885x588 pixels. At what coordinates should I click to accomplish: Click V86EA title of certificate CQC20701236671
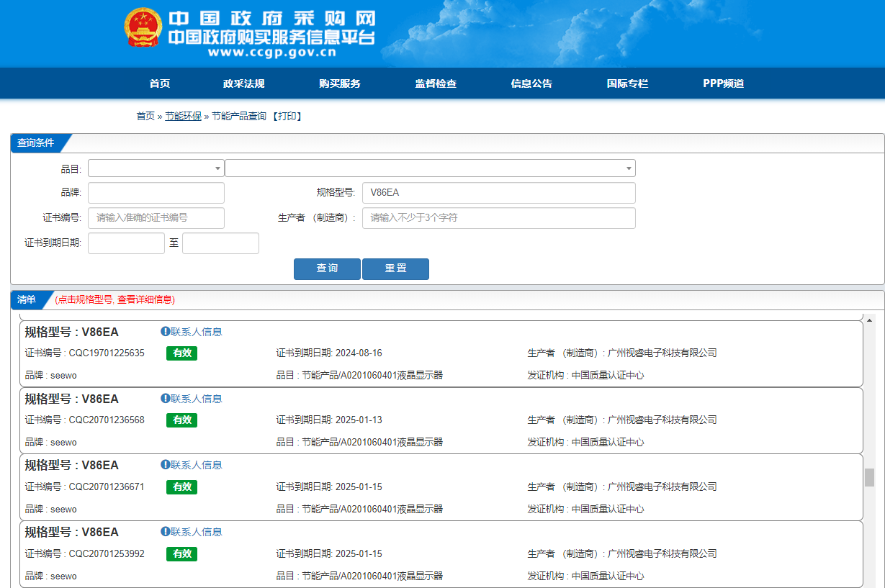click(72, 465)
